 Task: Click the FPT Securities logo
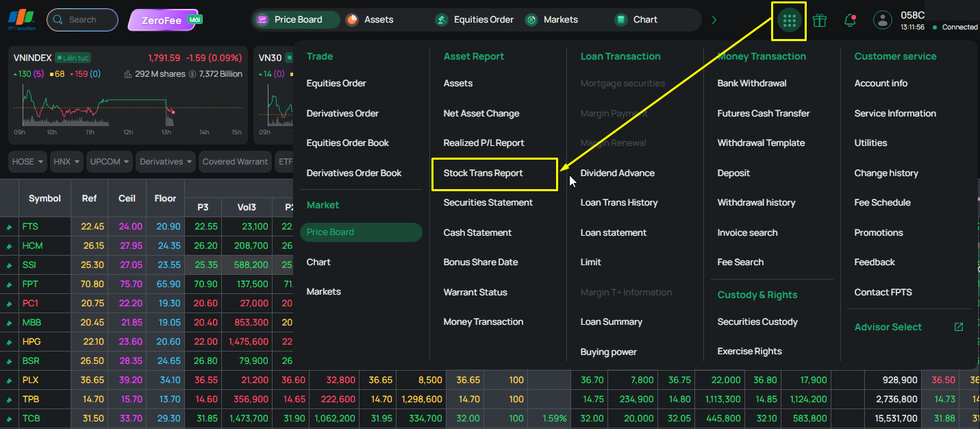[22, 20]
